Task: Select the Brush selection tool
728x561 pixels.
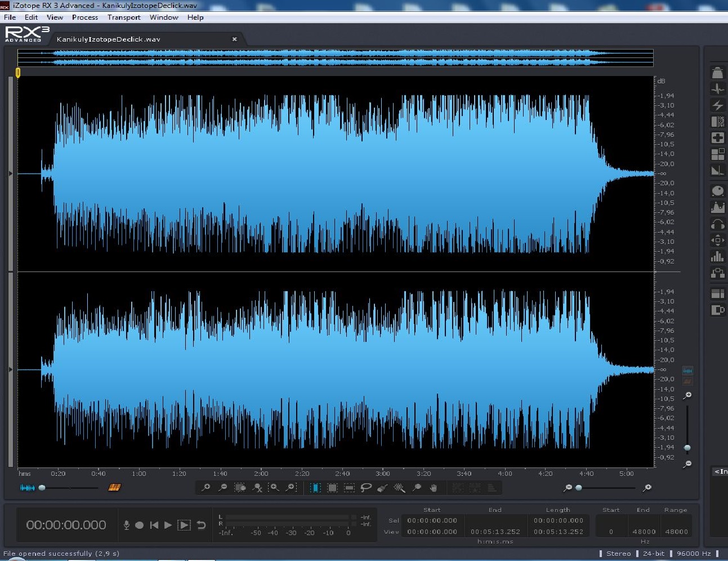Action: (x=383, y=488)
